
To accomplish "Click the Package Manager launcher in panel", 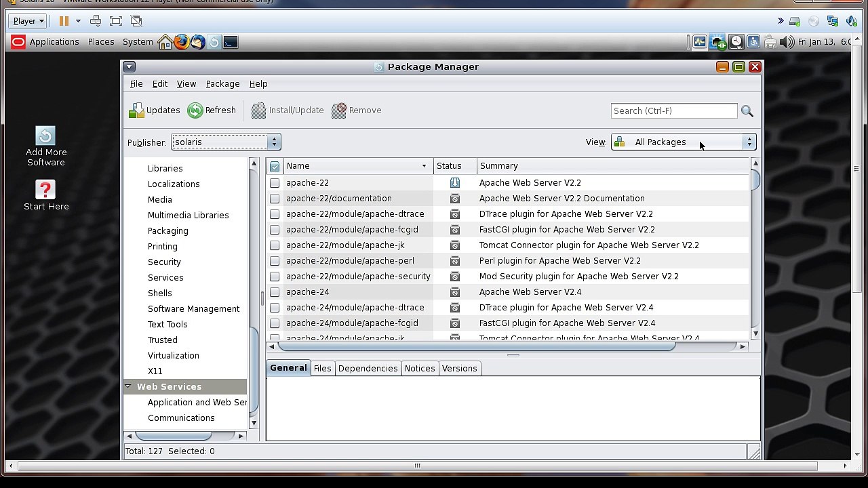I will coord(214,42).
